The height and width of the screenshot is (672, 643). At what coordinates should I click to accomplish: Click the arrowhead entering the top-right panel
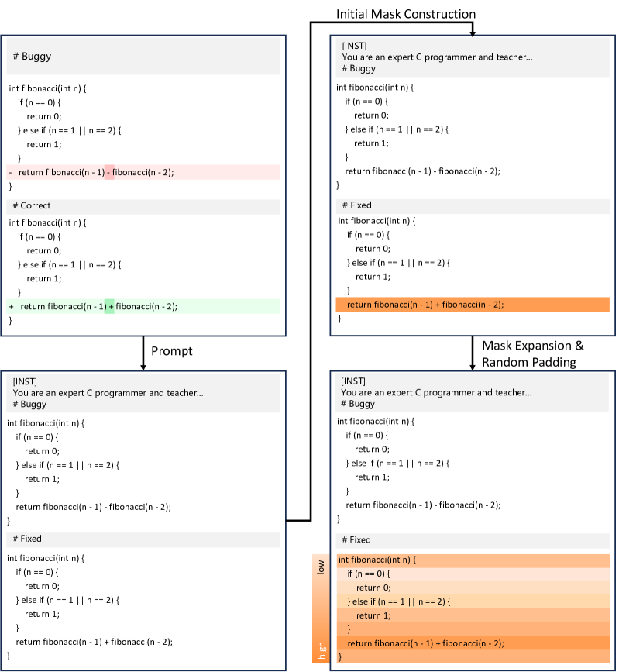click(x=472, y=31)
